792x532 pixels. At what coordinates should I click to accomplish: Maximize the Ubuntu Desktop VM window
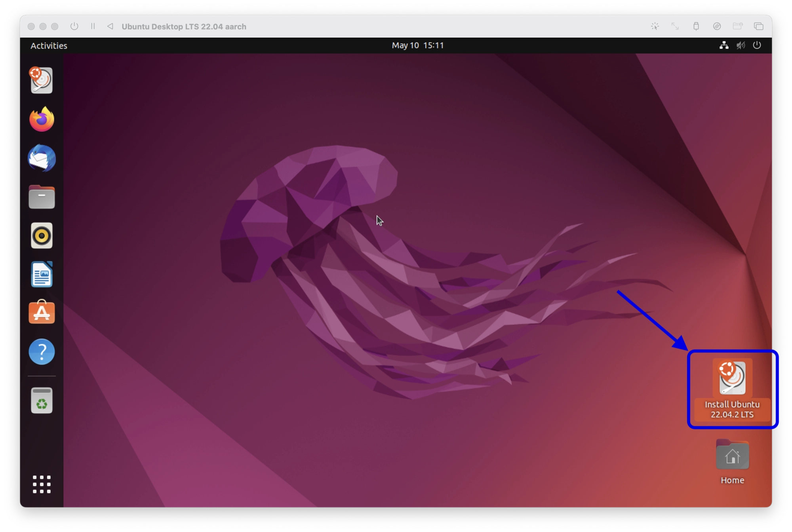(x=55, y=27)
